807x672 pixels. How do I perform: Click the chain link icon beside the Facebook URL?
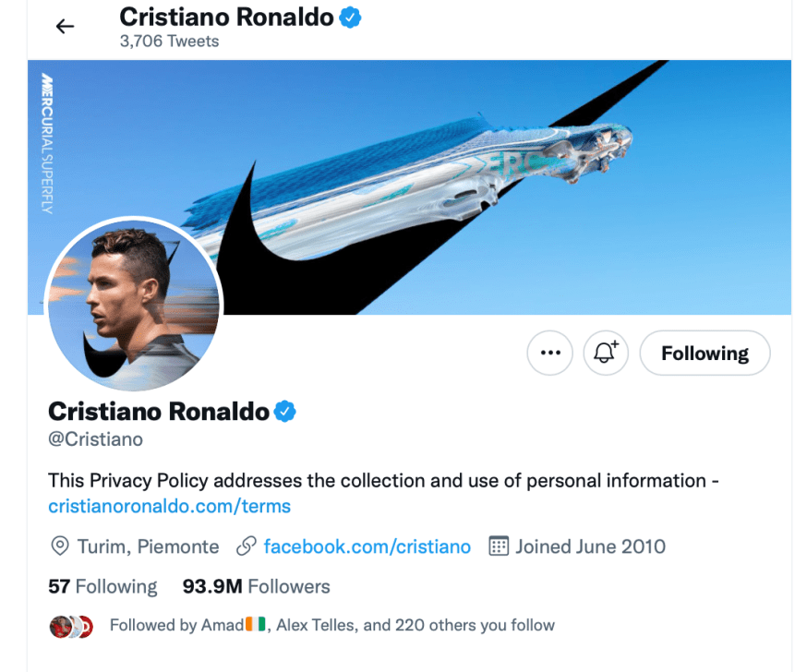pos(247,546)
